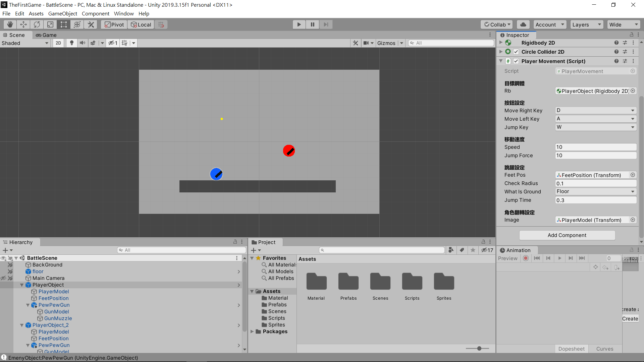This screenshot has width=644, height=362.
Task: Open Rigidbody 2D help icon
Action: (x=616, y=43)
